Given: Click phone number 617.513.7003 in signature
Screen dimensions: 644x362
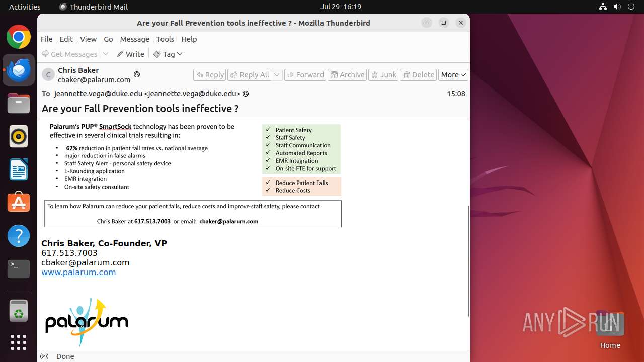Looking at the screenshot, I should tap(69, 253).
